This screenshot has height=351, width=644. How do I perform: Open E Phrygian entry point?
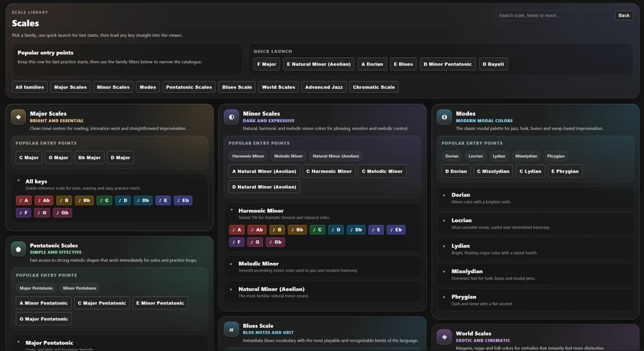tap(565, 171)
